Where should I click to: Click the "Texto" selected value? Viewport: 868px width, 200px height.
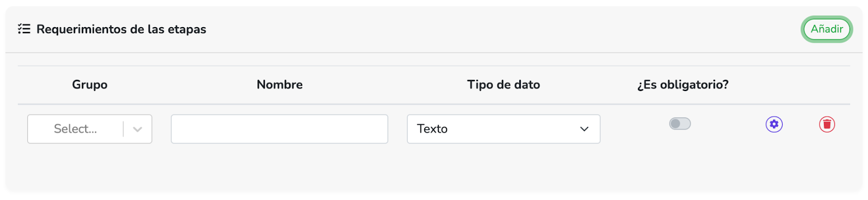point(432,129)
